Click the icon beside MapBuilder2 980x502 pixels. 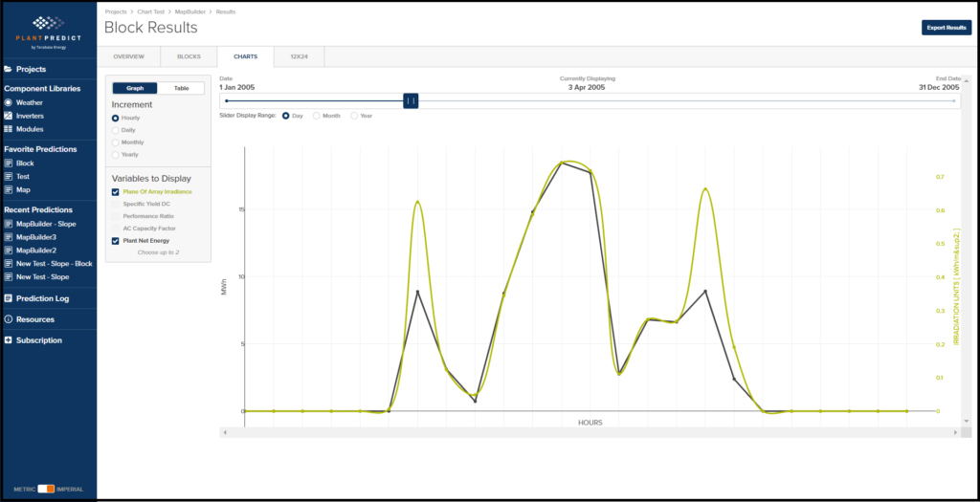point(8,251)
